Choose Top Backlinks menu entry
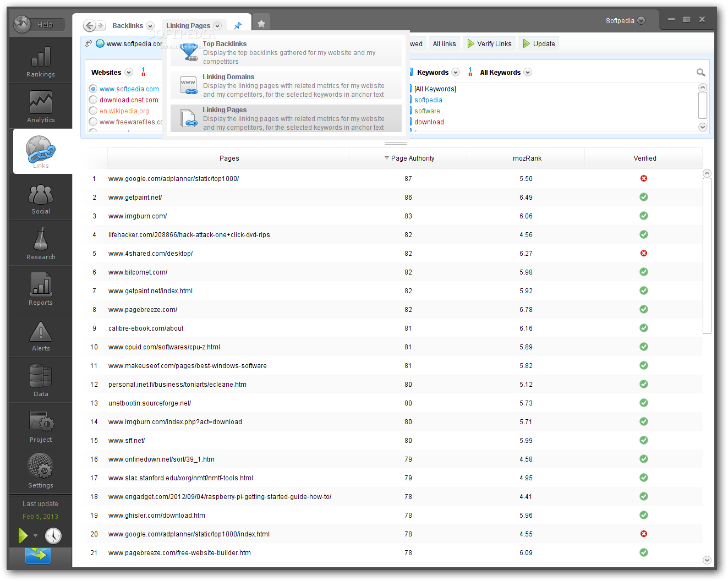 coord(286,52)
